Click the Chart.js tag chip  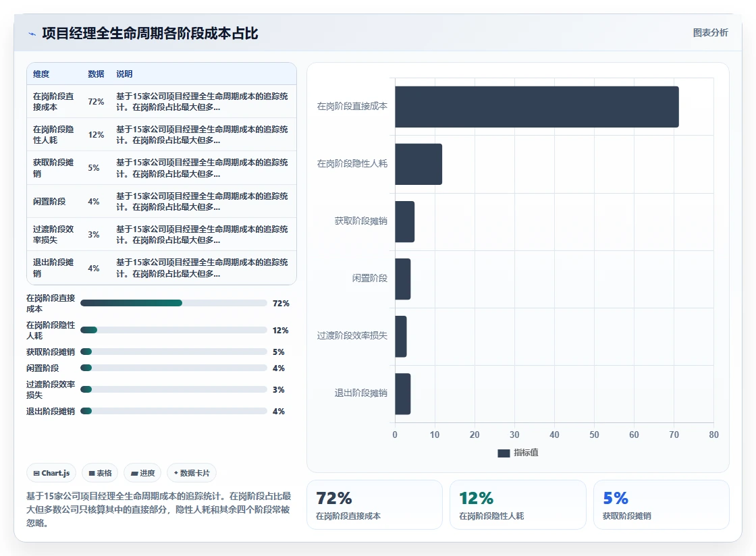(x=51, y=473)
